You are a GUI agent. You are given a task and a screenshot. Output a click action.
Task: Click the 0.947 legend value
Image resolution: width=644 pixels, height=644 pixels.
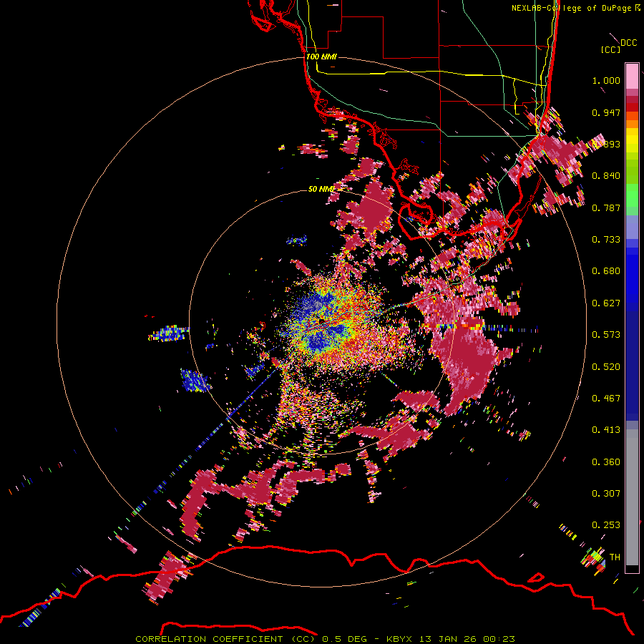pyautogui.click(x=606, y=112)
